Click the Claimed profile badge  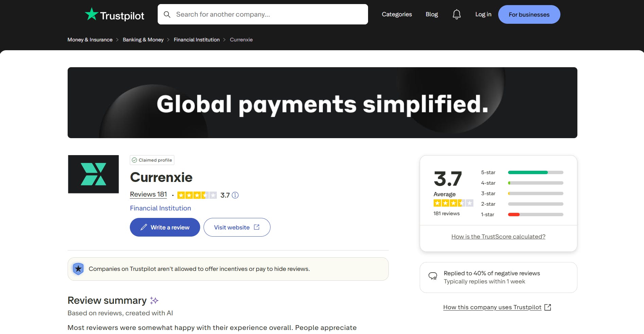point(152,160)
